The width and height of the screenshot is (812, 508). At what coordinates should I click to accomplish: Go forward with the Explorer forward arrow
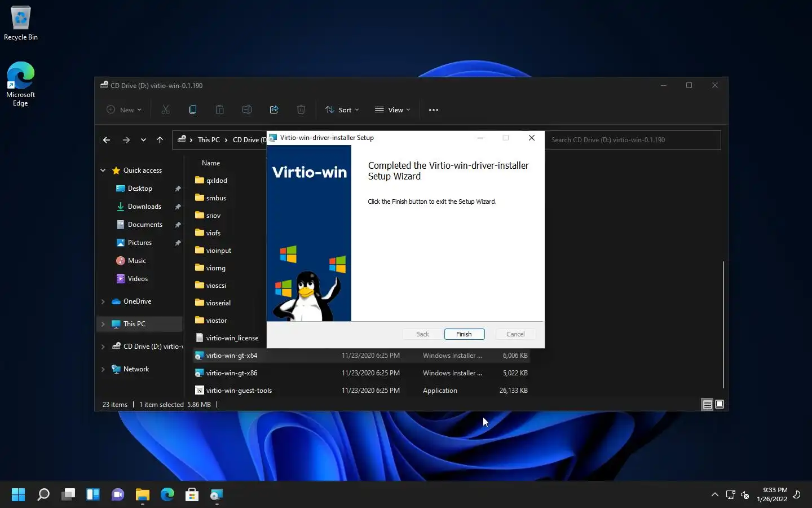point(126,140)
